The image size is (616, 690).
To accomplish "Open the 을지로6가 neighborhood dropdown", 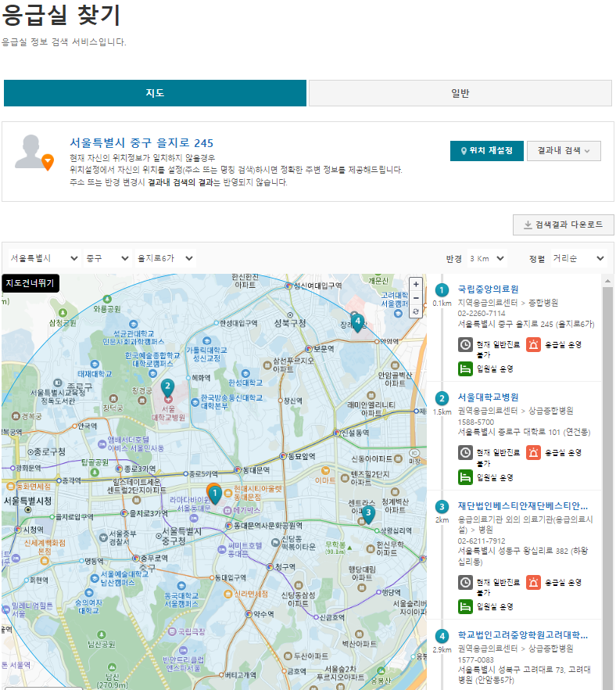I will tap(165, 258).
